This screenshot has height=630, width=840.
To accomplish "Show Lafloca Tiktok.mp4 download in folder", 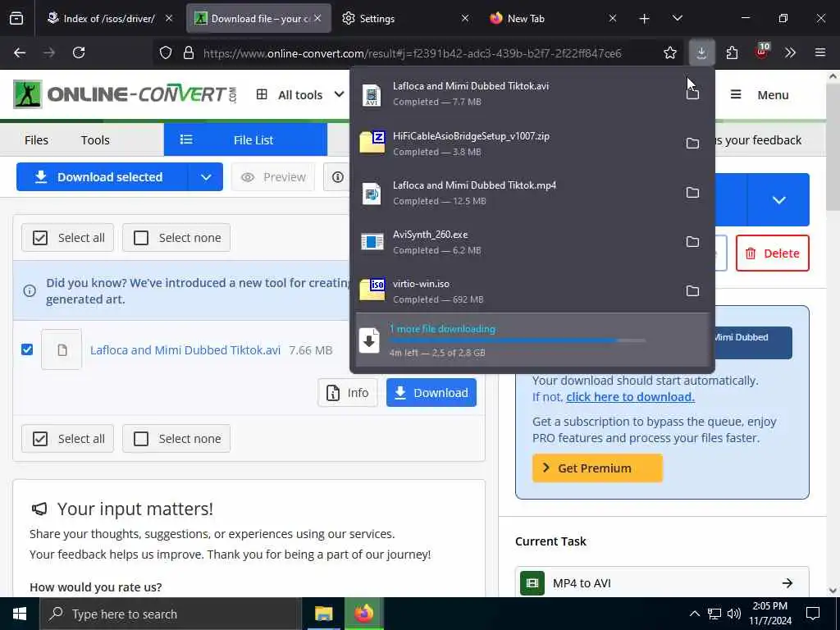I will [x=692, y=192].
